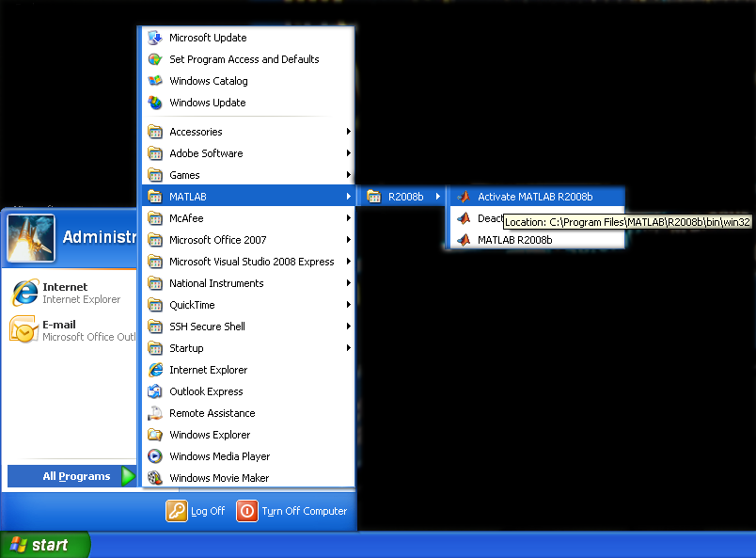Click the "Windows Catalog" label
Screen dimensions: 756x558
209,81
